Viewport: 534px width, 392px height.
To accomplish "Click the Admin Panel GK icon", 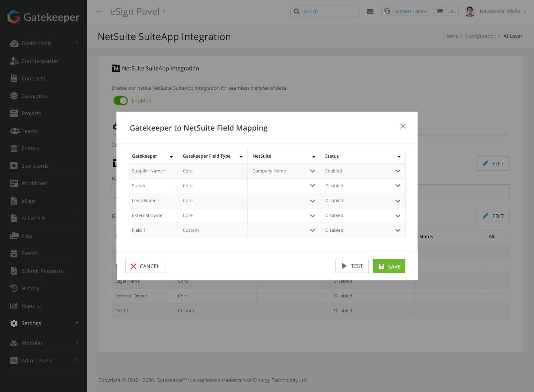I will click(x=14, y=360).
